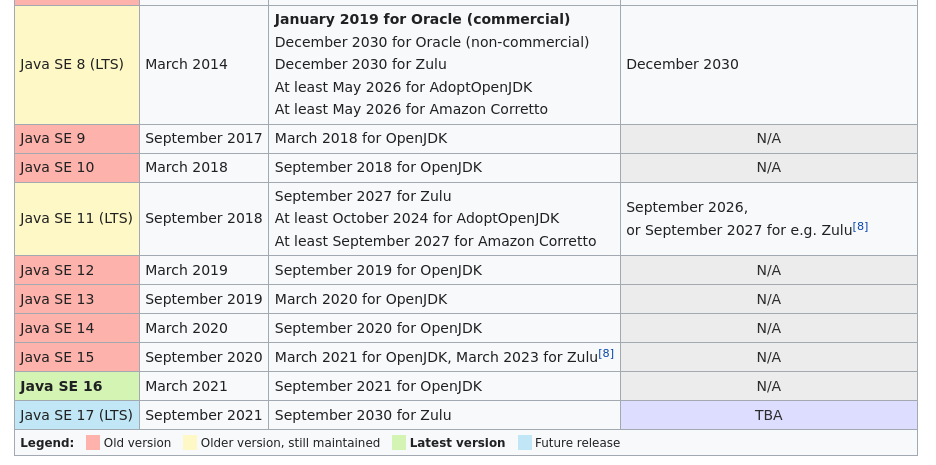Screen dimensions: 936x465
Task: Click the blue Future release legend swatch
Action: 525,443
